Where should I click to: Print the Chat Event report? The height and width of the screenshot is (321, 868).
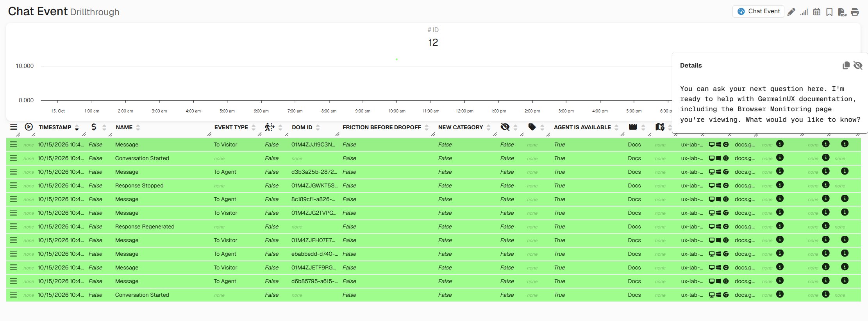click(855, 12)
